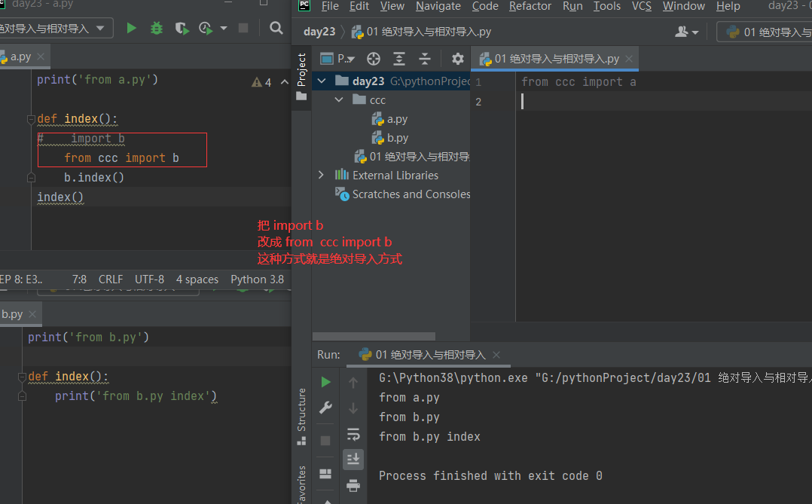Viewport: 812px width, 504px height.
Task: Toggle the Project tool window tab
Action: click(301, 77)
